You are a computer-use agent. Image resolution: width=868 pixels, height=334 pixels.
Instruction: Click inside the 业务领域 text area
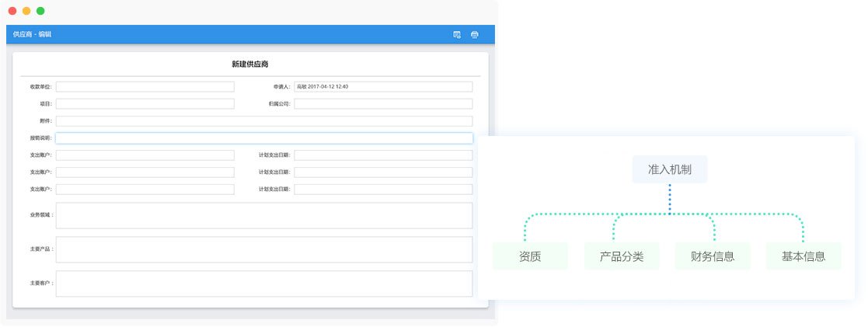point(263,215)
